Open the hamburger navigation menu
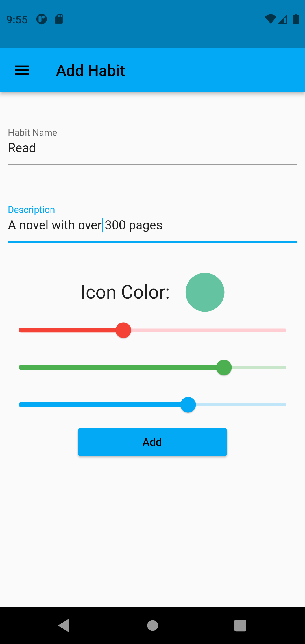This screenshot has width=305, height=644. coord(22,70)
